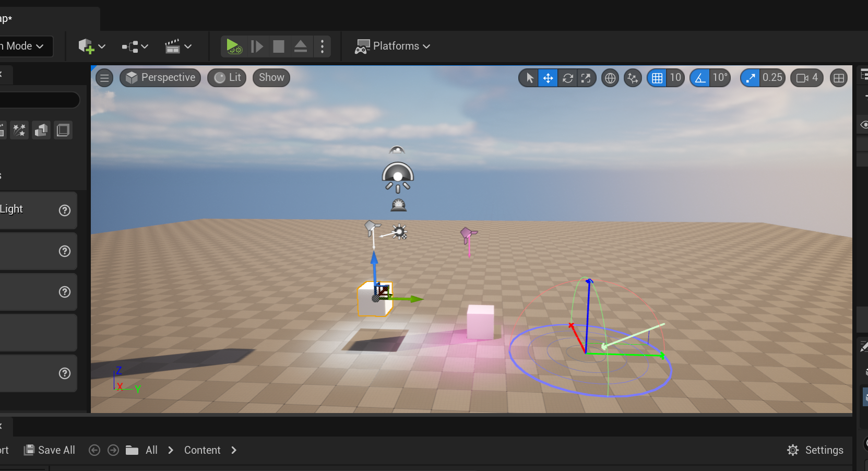Start Play in Editor
Image resolution: width=868 pixels, height=471 pixels.
tap(234, 46)
